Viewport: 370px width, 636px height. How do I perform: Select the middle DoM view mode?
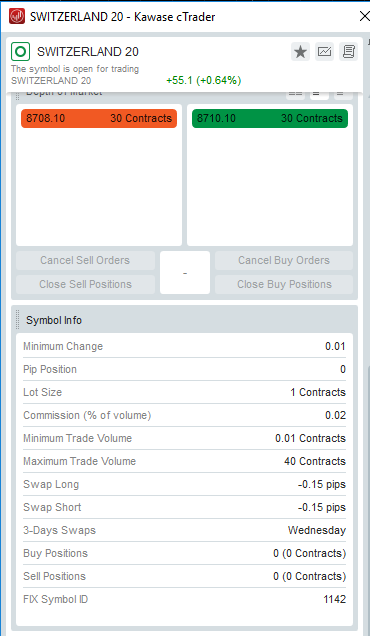point(319,96)
